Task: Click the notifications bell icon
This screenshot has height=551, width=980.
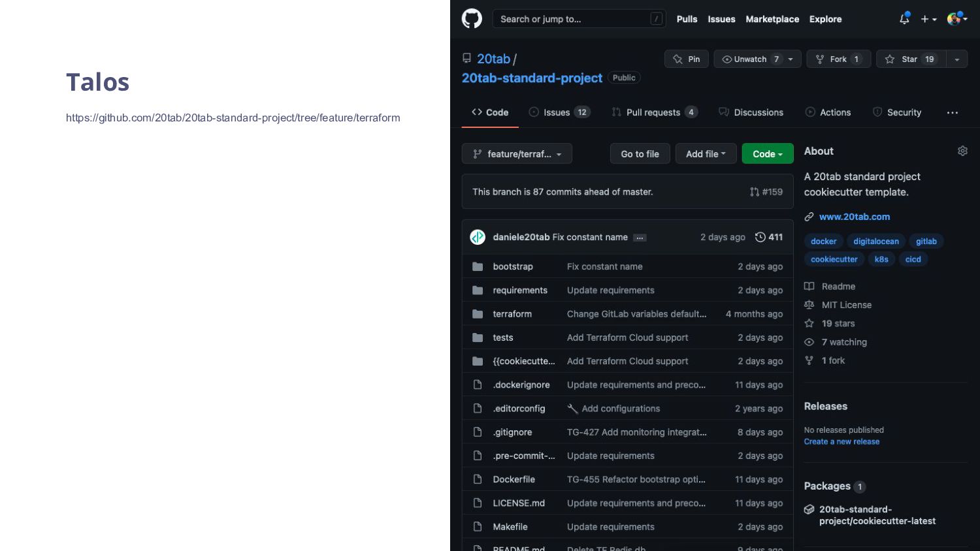Action: (x=904, y=19)
